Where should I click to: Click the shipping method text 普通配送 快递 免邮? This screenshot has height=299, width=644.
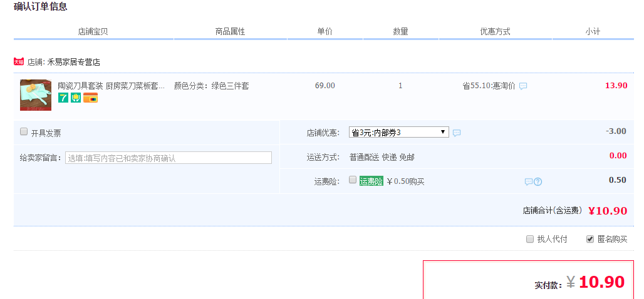pyautogui.click(x=382, y=157)
